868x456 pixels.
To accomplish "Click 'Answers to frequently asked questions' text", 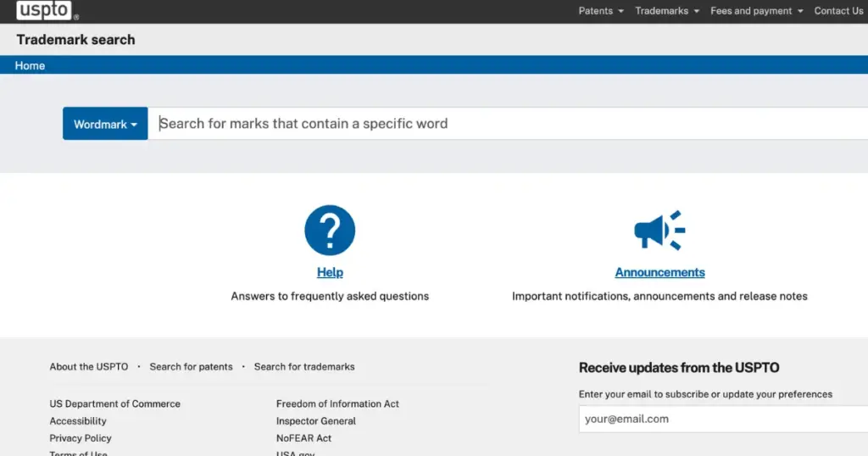I will 330,296.
